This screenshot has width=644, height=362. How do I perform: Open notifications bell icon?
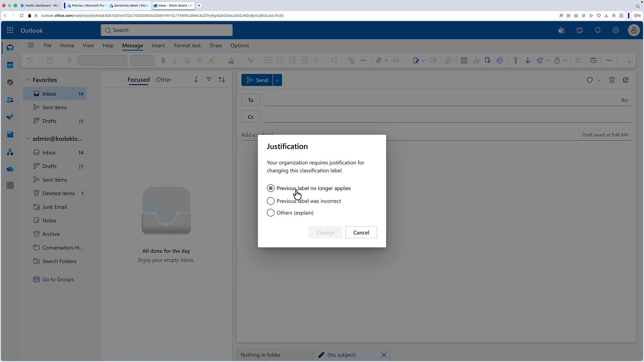click(x=598, y=30)
